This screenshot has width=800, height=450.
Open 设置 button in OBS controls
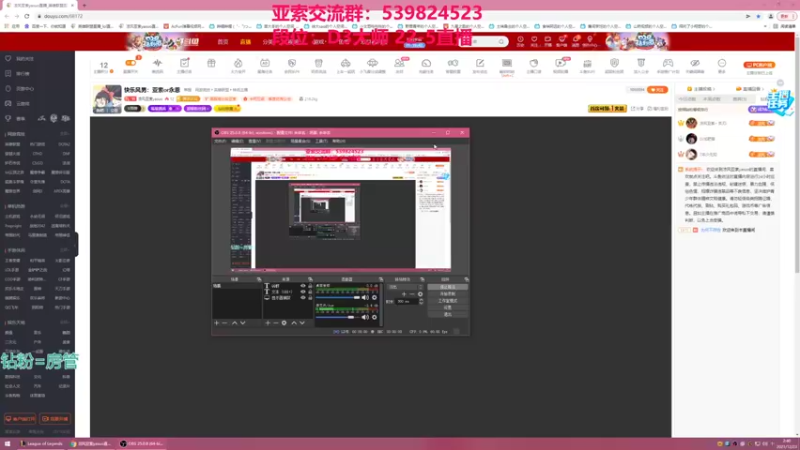447,308
